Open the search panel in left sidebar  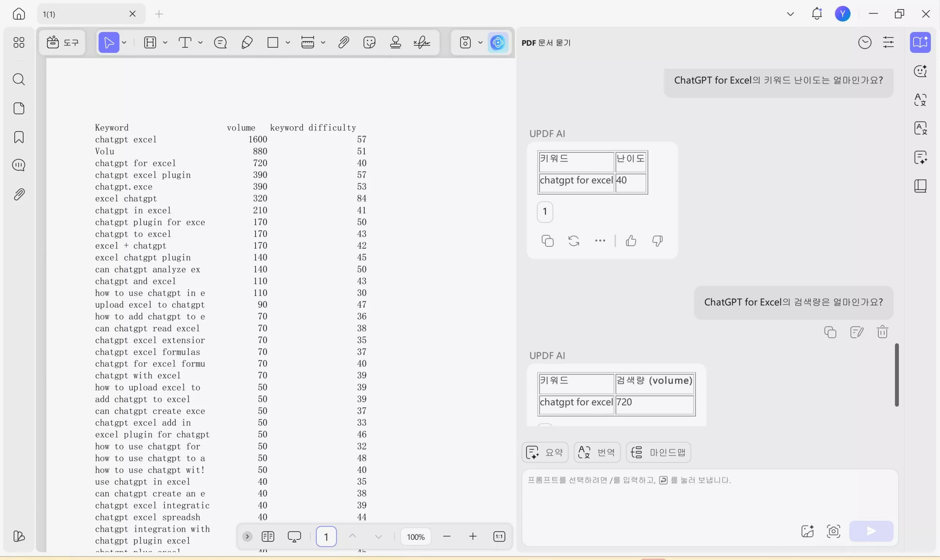tap(19, 80)
